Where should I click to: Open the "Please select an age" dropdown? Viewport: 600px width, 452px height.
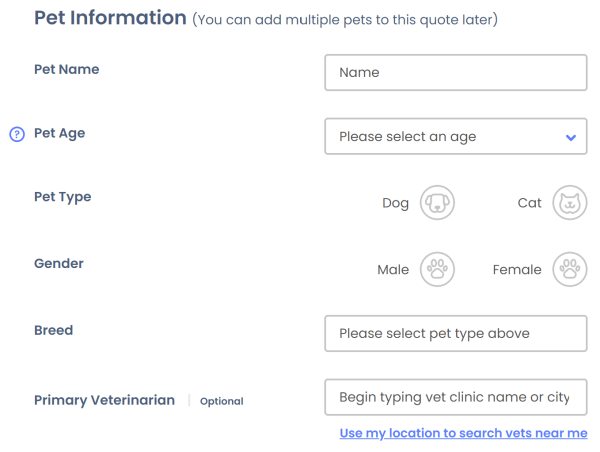[x=445, y=137]
